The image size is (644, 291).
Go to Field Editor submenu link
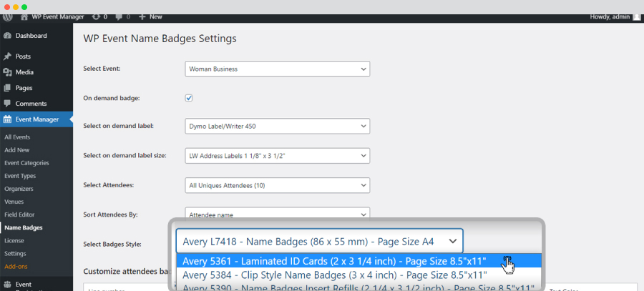[19, 214]
